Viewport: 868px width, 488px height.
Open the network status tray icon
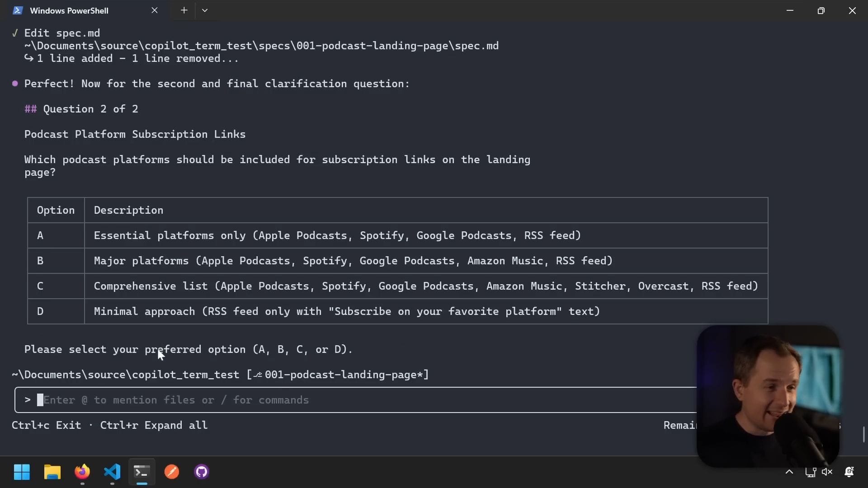pyautogui.click(x=810, y=472)
